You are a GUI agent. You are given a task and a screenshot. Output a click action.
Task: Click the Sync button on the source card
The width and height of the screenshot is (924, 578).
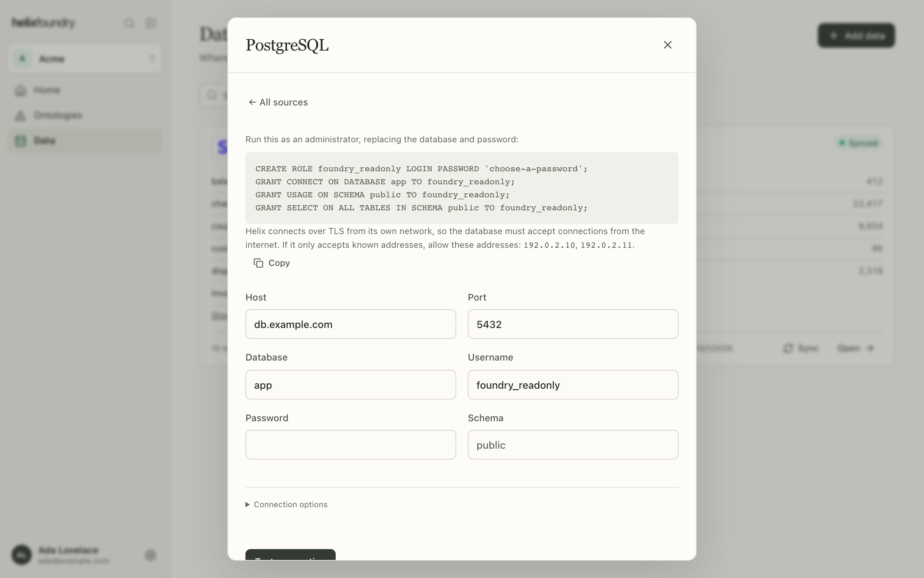click(801, 348)
